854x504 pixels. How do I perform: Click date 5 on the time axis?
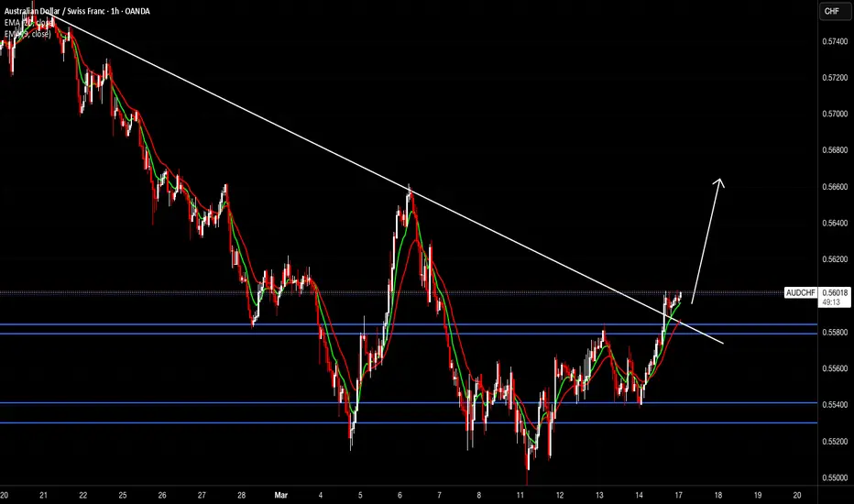pyautogui.click(x=360, y=495)
